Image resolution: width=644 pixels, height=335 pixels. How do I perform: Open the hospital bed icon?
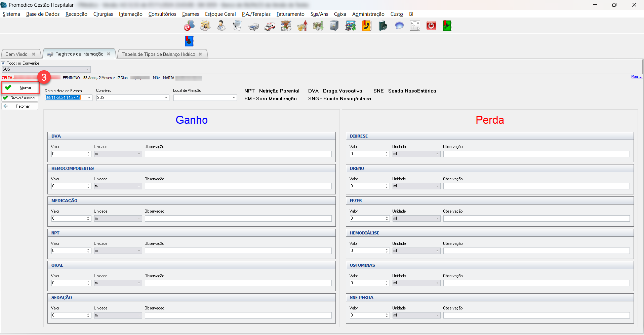point(253,26)
